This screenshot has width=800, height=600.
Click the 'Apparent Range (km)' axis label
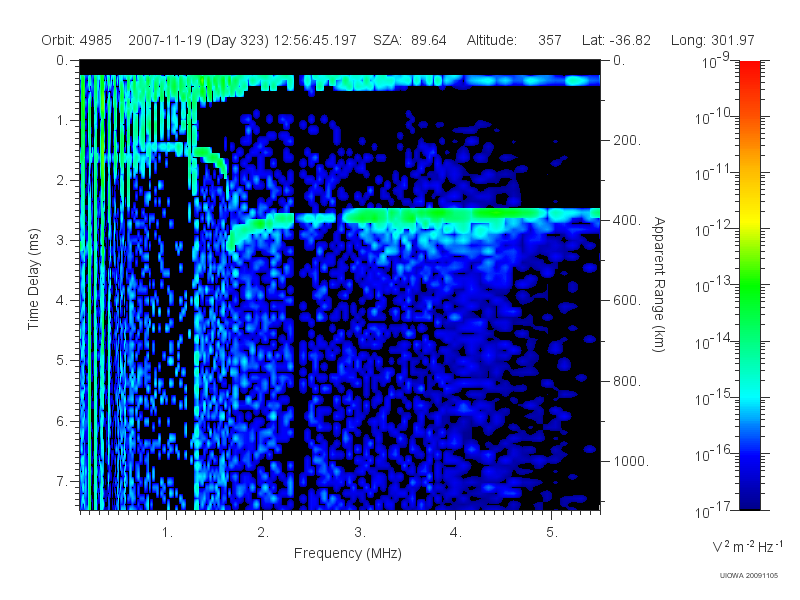coord(659,285)
